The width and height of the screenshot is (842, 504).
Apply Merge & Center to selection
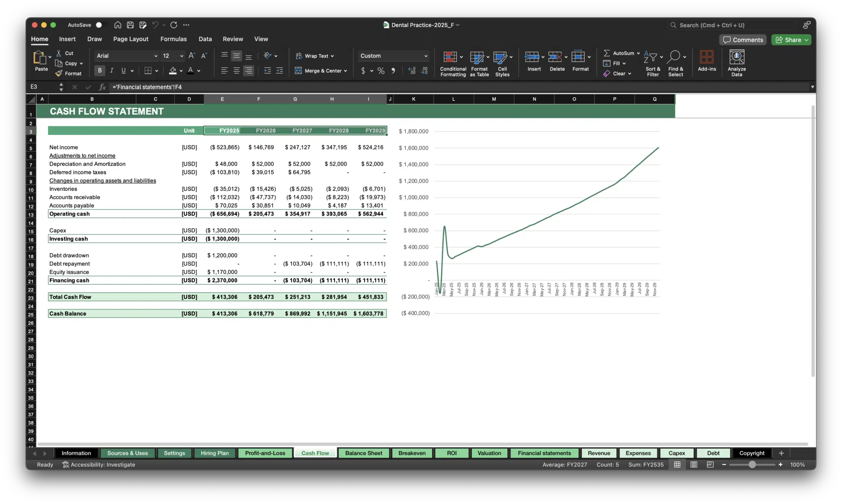click(x=321, y=70)
